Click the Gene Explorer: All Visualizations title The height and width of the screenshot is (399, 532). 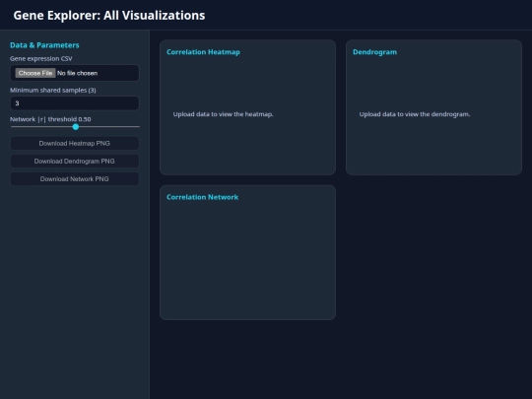[x=109, y=15]
